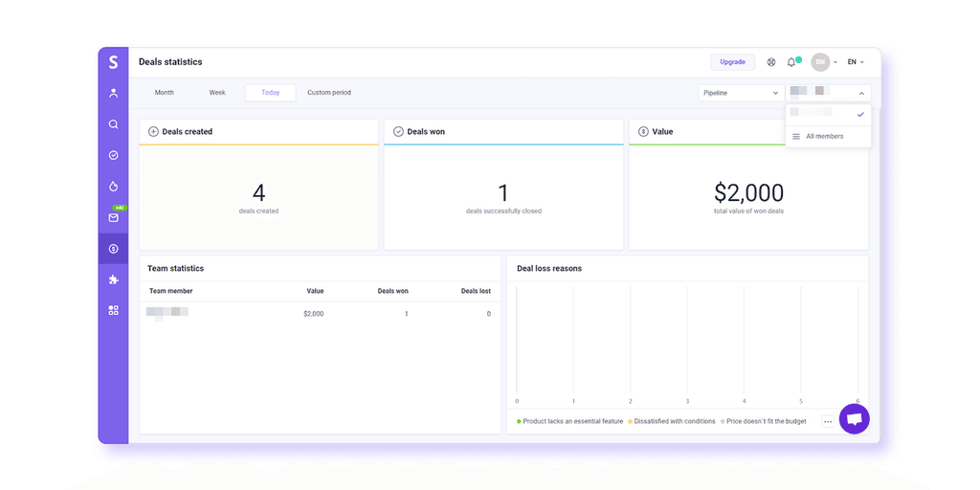Switch to the Week period tab
Image resolution: width=980 pixels, height=490 pixels.
tap(217, 93)
